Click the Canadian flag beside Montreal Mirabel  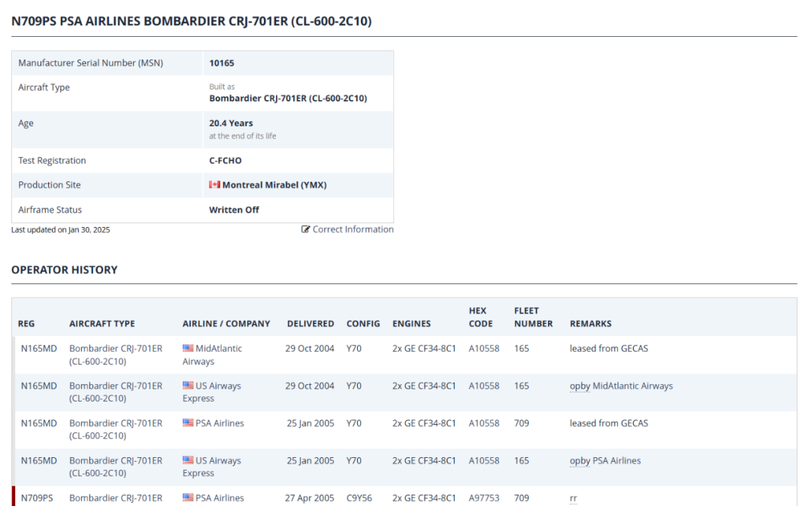(x=214, y=184)
